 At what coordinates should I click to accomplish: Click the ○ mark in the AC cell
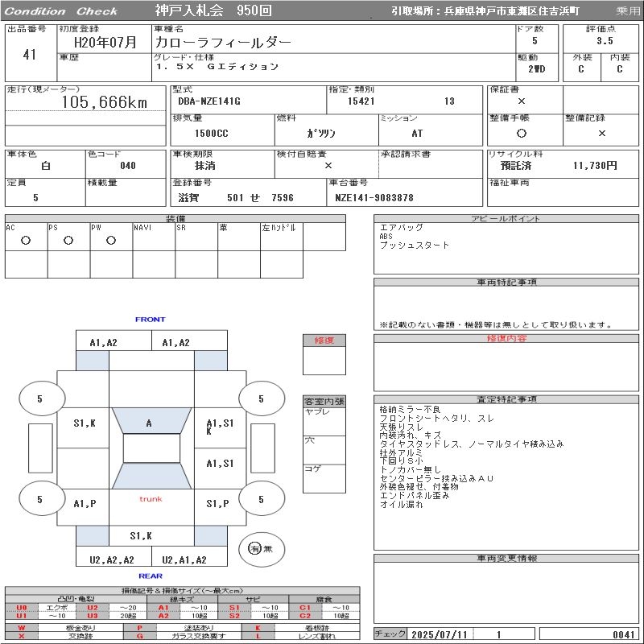[x=26, y=240]
